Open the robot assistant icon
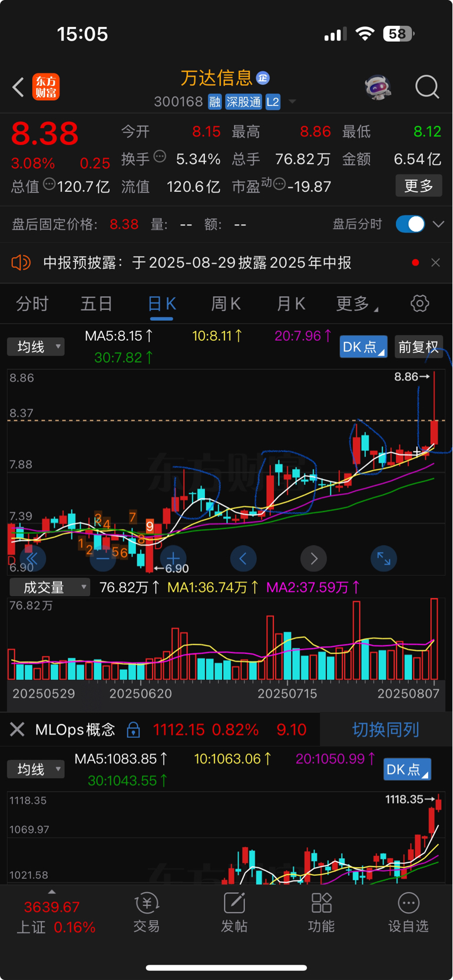453x980 pixels. point(378,87)
